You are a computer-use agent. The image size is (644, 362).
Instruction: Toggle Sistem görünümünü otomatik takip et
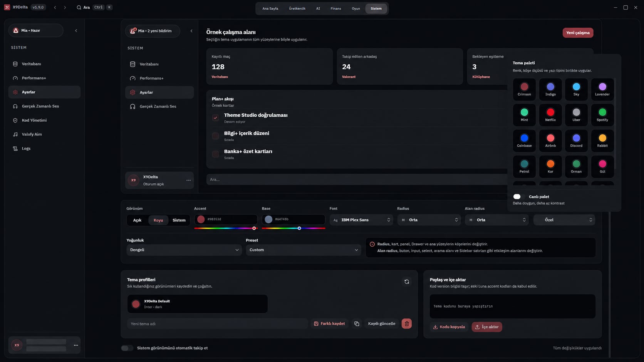click(127, 348)
